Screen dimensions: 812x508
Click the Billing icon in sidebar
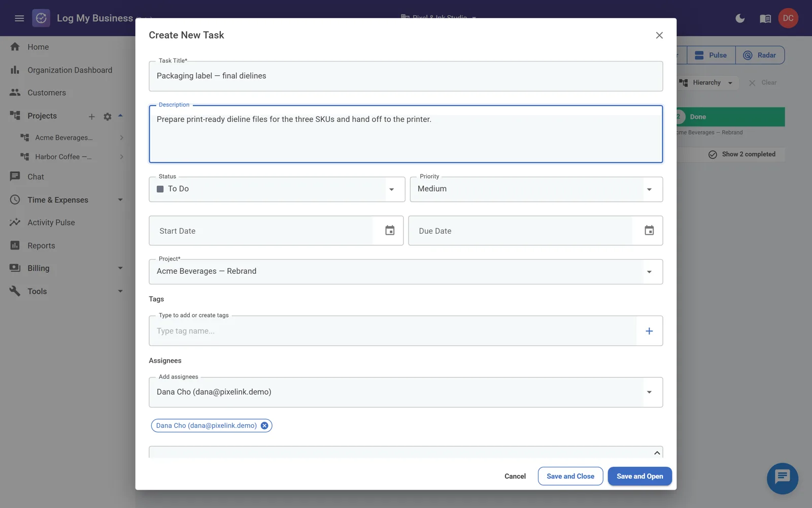15,268
